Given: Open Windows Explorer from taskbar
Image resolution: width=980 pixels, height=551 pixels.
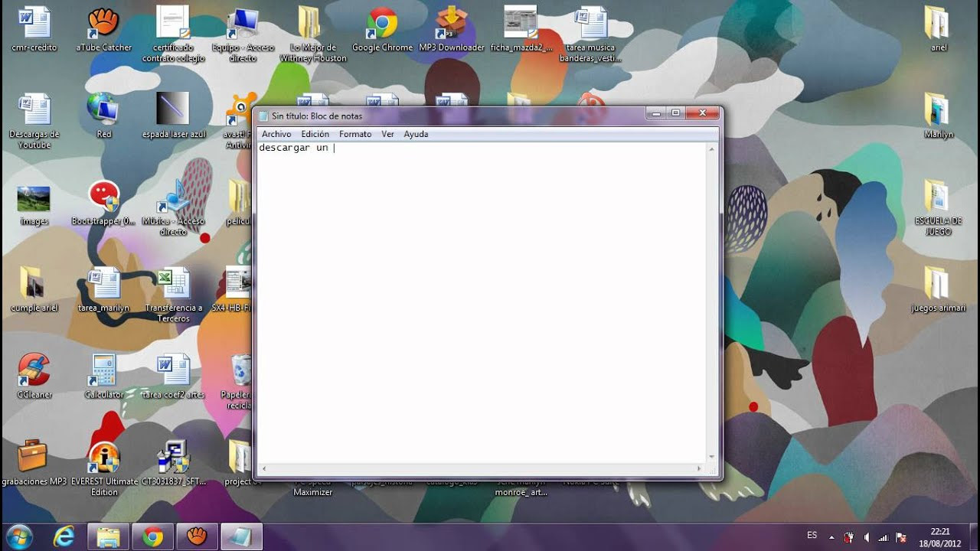Looking at the screenshot, I should pos(108,537).
